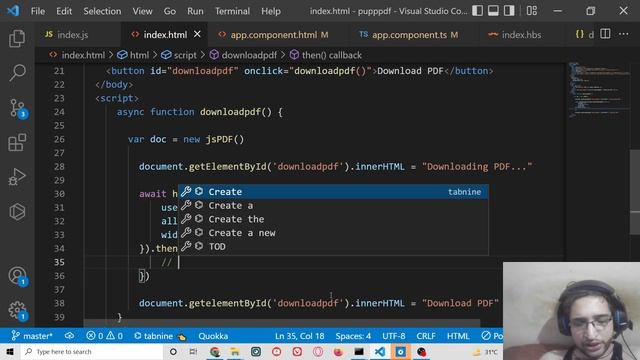Screen dimensions: 640x360
Task: Open the Go menu
Action: pyautogui.click(x=169, y=11)
